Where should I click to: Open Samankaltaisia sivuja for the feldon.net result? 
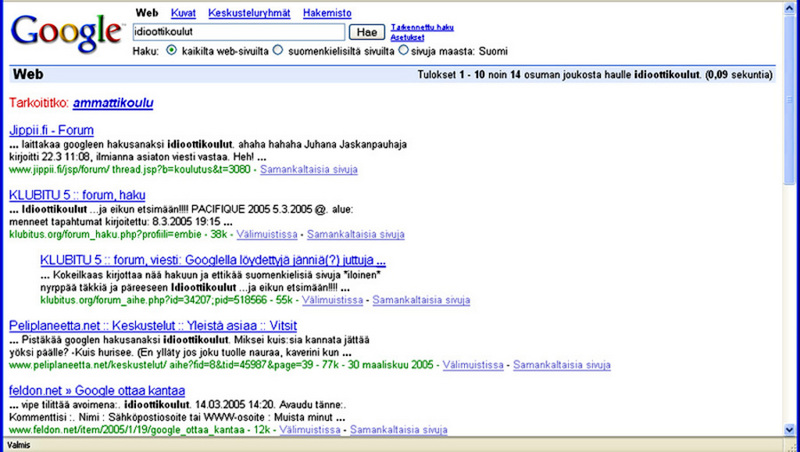[x=398, y=430]
